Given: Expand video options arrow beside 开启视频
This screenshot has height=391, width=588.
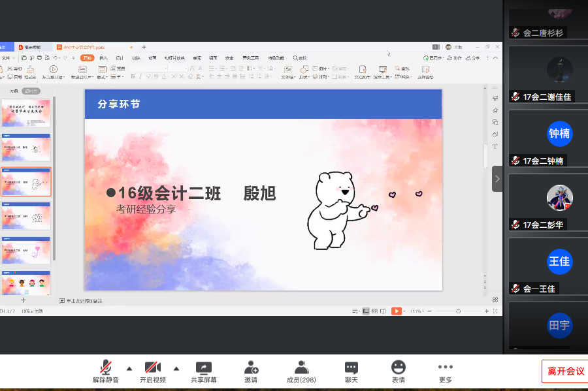Looking at the screenshot, I should 176,368.
